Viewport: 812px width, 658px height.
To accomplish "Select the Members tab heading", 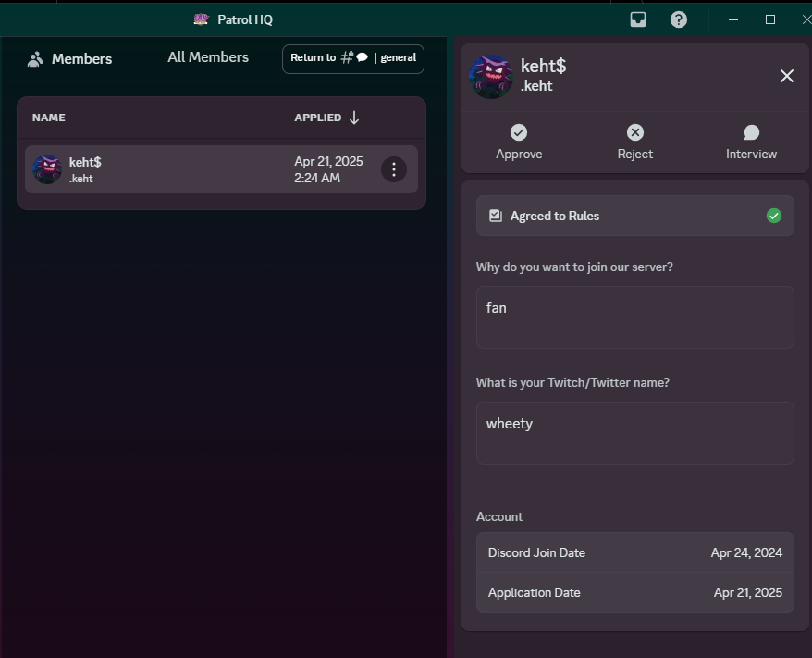I will 81,59.
